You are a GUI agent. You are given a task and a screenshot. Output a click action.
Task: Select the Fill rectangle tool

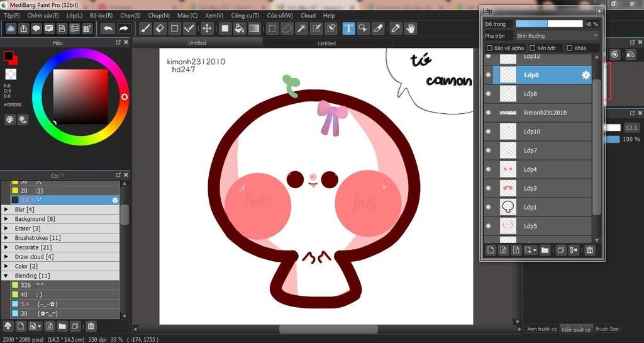(225, 28)
